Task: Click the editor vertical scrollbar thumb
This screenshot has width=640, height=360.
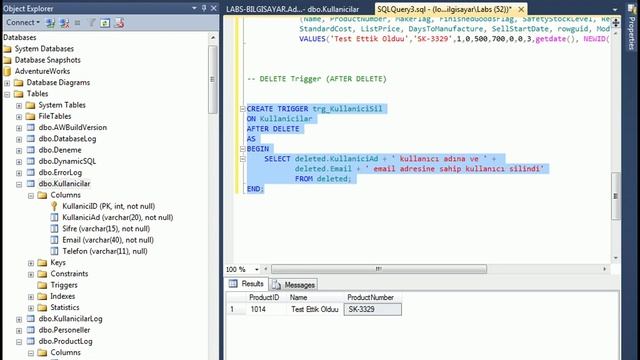Action: [x=616, y=196]
